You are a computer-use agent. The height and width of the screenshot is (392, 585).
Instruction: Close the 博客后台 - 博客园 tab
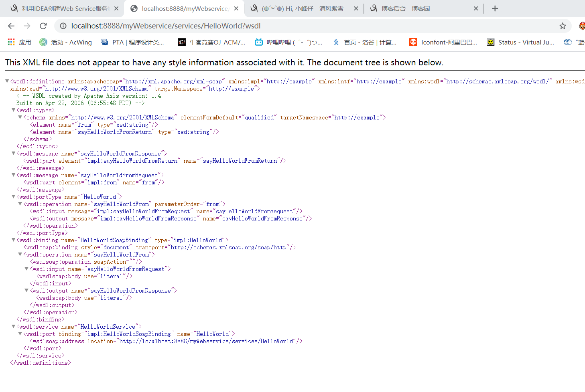[x=476, y=8]
